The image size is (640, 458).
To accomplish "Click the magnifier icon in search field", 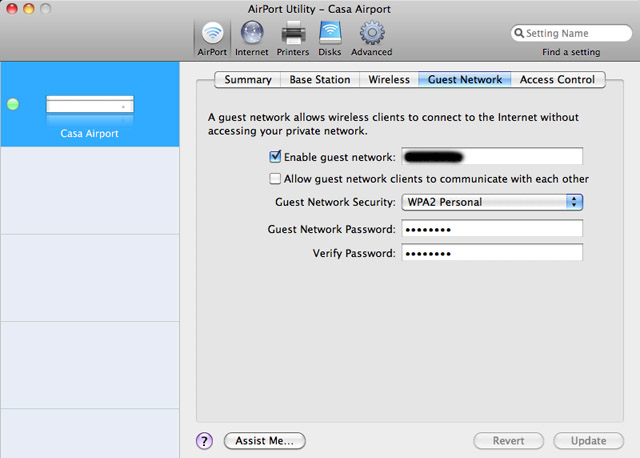I will click(x=519, y=33).
